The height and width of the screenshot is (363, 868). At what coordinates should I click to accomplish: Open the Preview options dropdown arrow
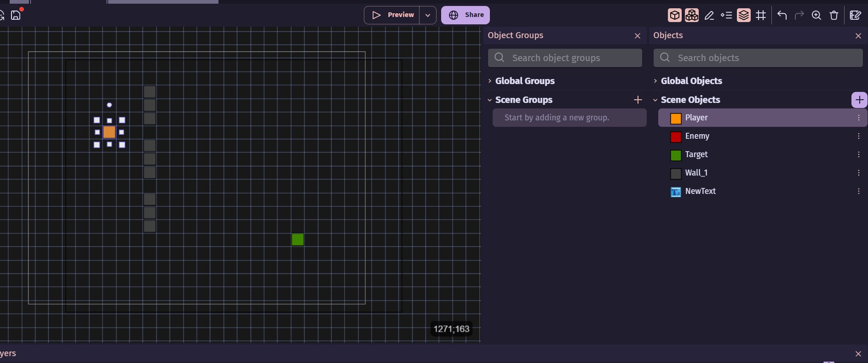[428, 15]
